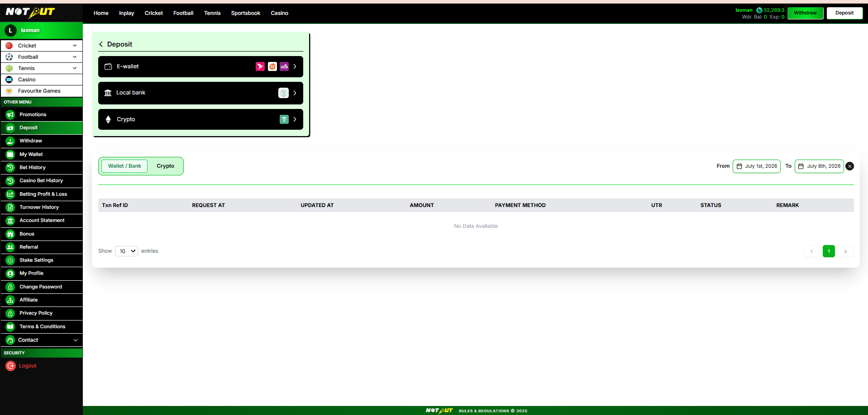
Task: Click the Account Statement bank icon
Action: [x=10, y=221]
